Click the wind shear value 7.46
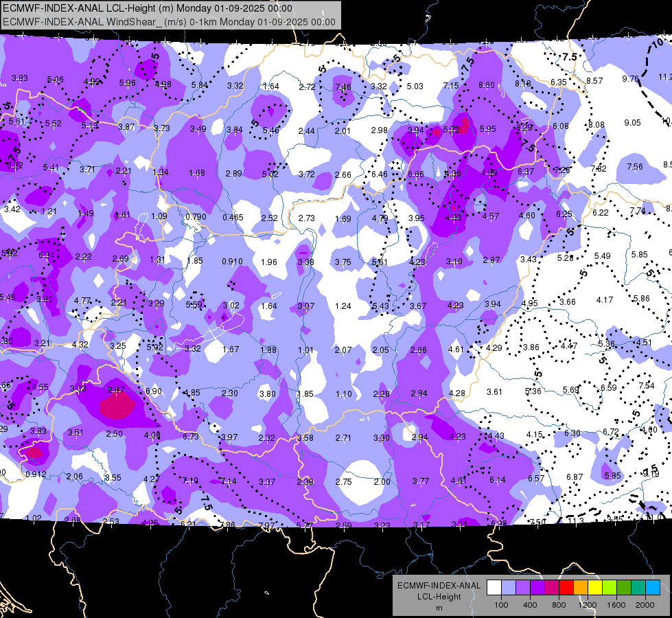 click(343, 87)
